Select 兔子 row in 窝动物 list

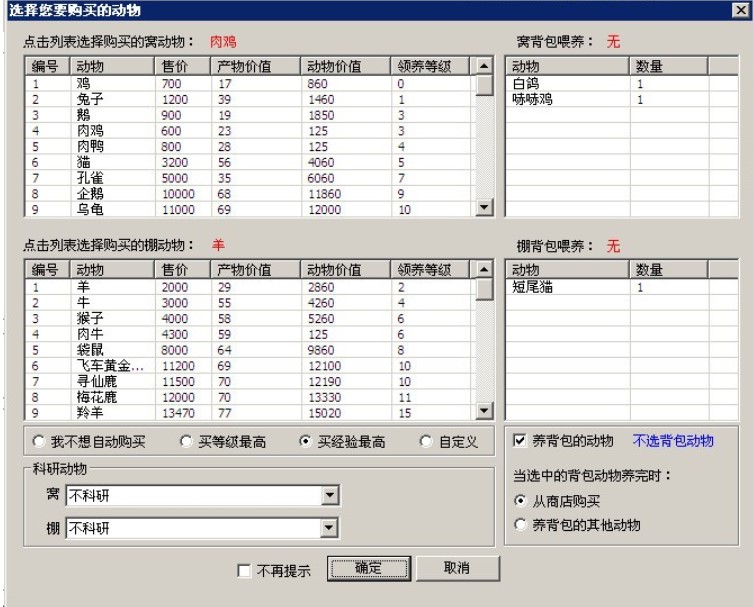250,99
